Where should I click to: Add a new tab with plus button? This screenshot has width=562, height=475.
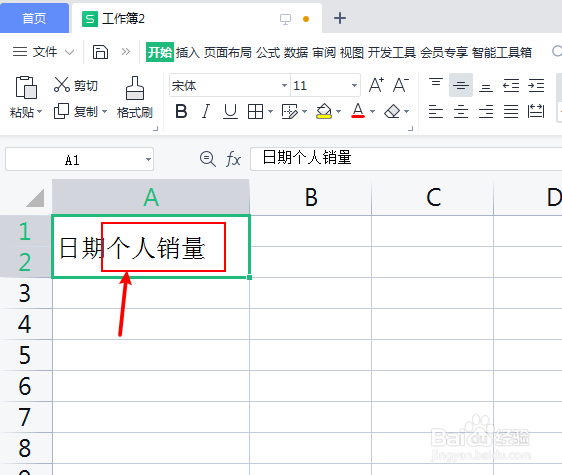(340, 18)
